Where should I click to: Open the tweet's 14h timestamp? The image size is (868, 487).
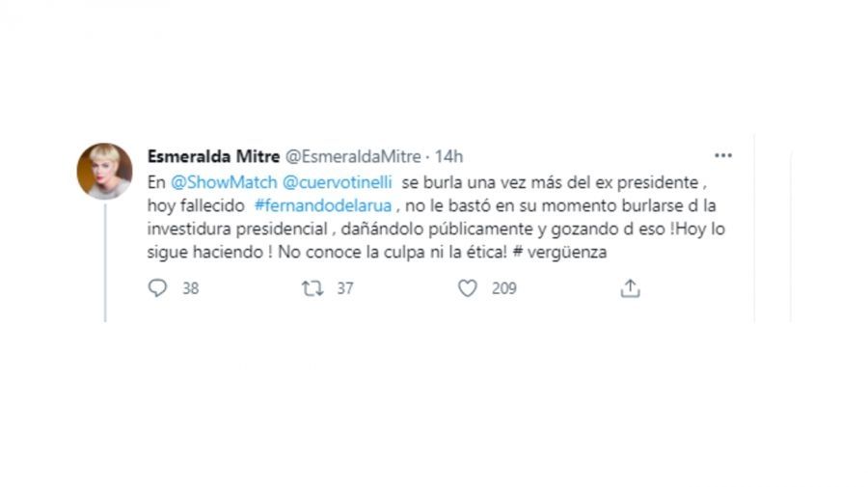(449, 156)
